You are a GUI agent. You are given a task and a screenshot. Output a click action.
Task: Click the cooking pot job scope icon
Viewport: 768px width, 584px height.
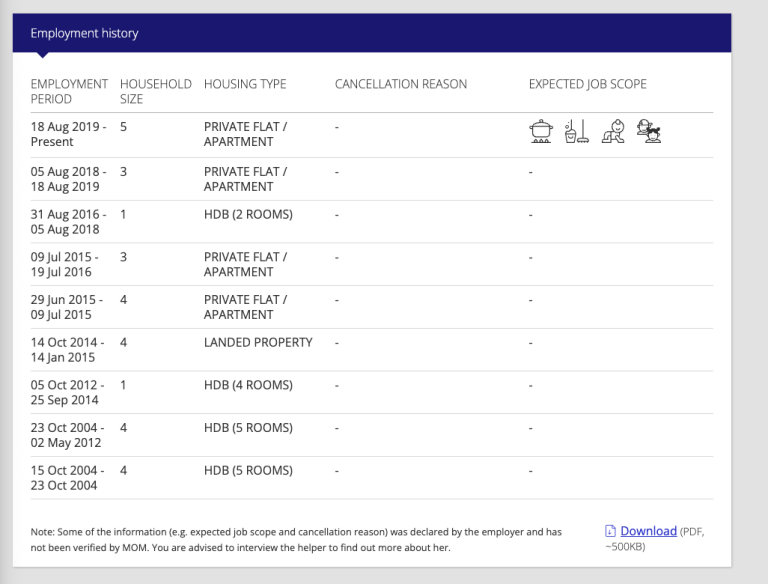(541, 131)
